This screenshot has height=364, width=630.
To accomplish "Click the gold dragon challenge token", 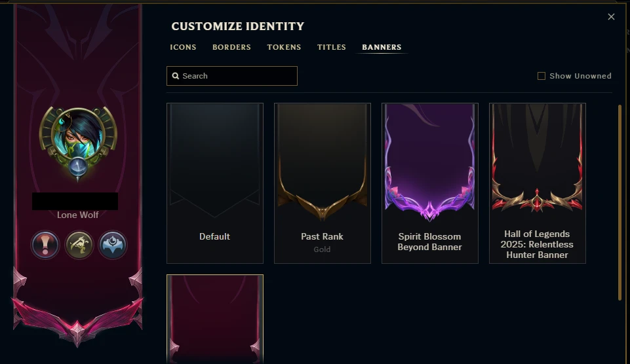I will point(79,245).
